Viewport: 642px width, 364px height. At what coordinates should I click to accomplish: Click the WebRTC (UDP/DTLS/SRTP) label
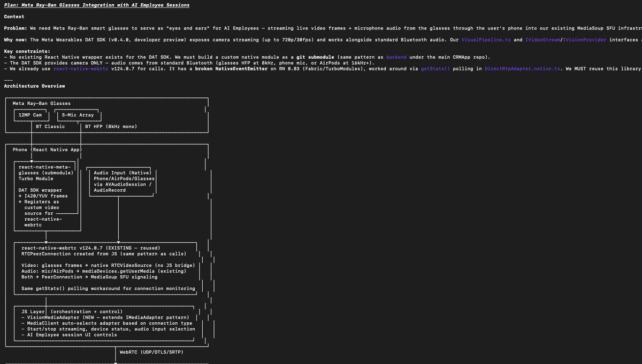(x=152, y=352)
